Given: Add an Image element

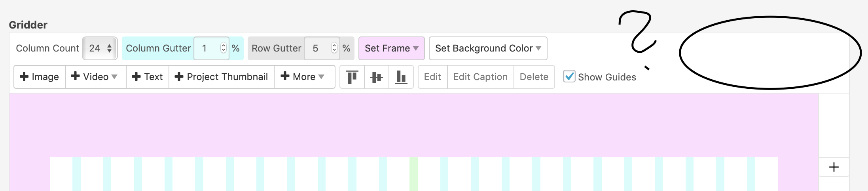Looking at the screenshot, I should pyautogui.click(x=40, y=77).
